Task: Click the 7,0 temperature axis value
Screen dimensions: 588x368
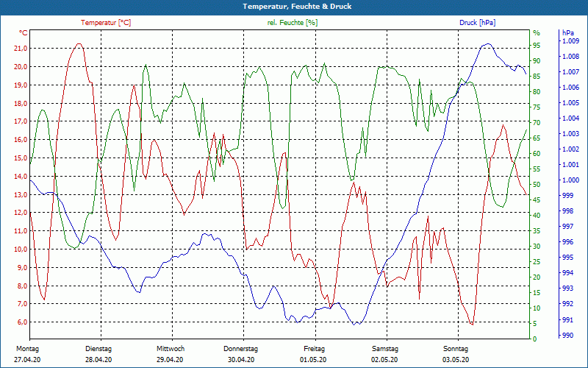Action: pos(22,304)
